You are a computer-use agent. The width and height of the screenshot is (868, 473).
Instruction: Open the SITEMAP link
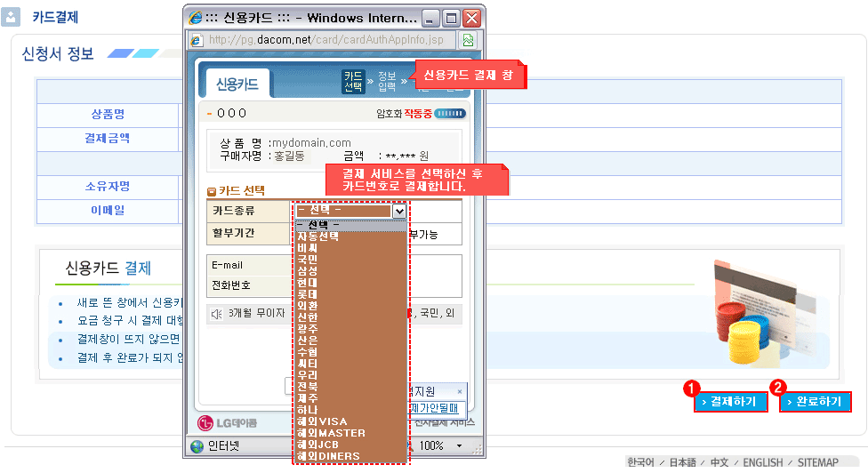[816, 462]
